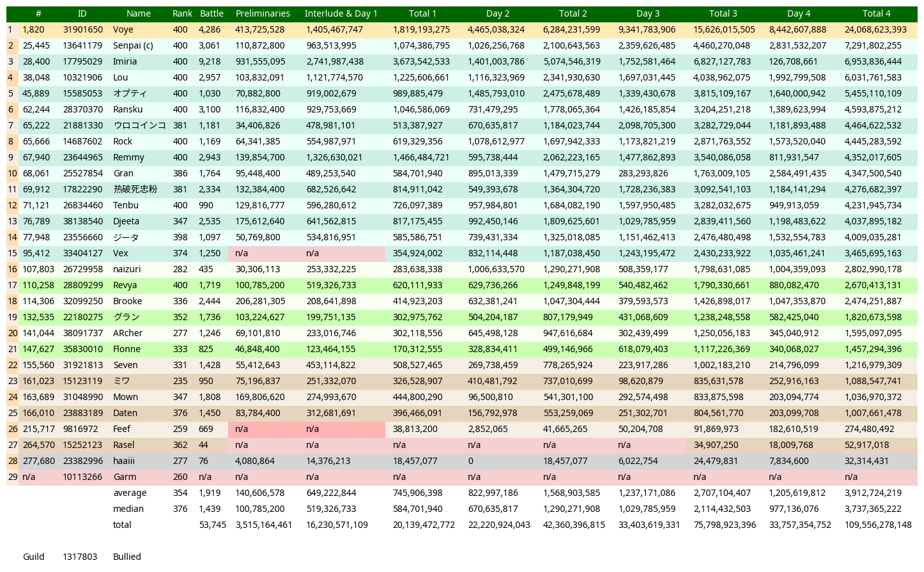The width and height of the screenshot is (924, 572).
Task: Select the 'average' row label
Action: (130, 493)
